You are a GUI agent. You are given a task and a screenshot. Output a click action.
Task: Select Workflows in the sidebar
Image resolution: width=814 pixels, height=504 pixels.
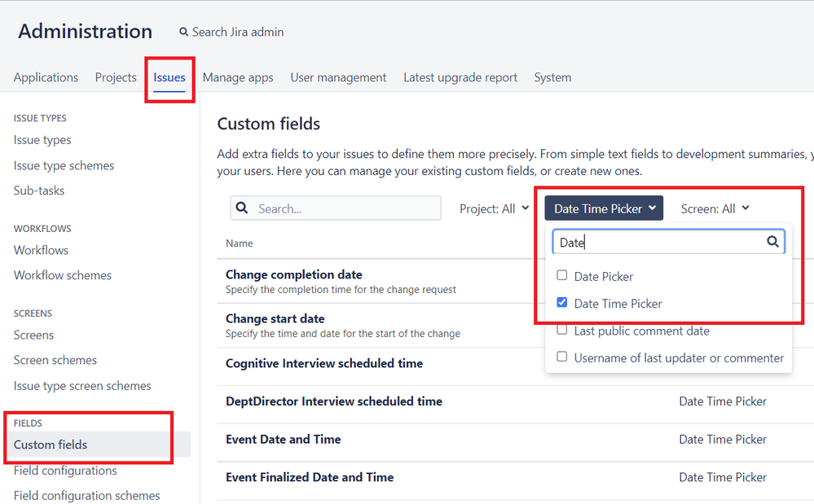click(41, 250)
